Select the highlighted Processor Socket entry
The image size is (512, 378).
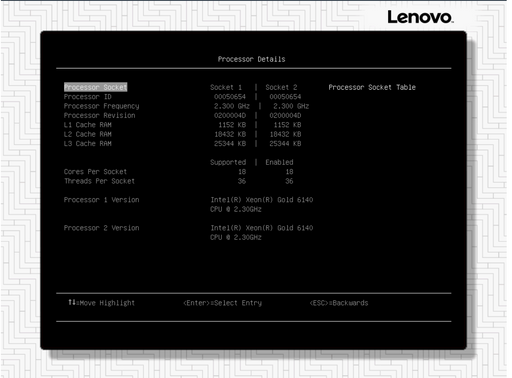(96, 87)
